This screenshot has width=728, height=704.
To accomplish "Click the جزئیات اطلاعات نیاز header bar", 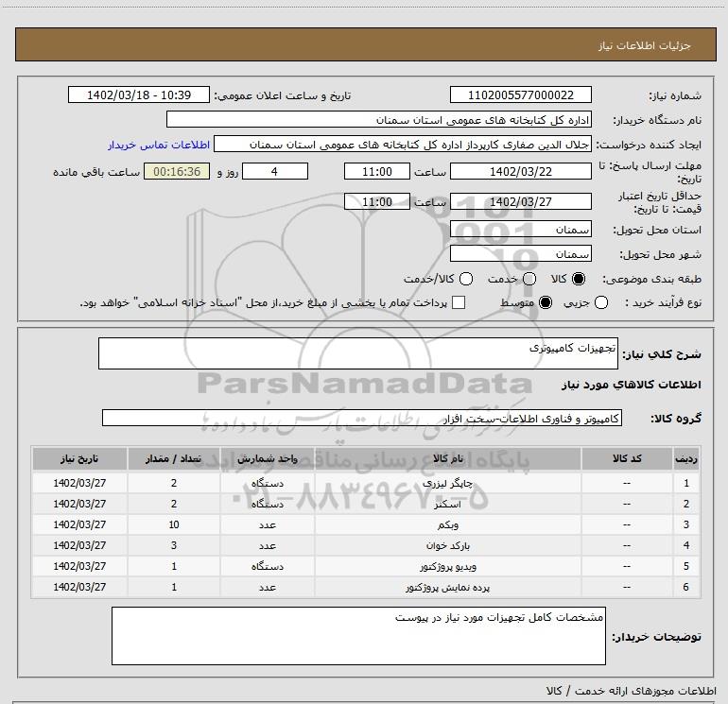I will coord(365,44).
